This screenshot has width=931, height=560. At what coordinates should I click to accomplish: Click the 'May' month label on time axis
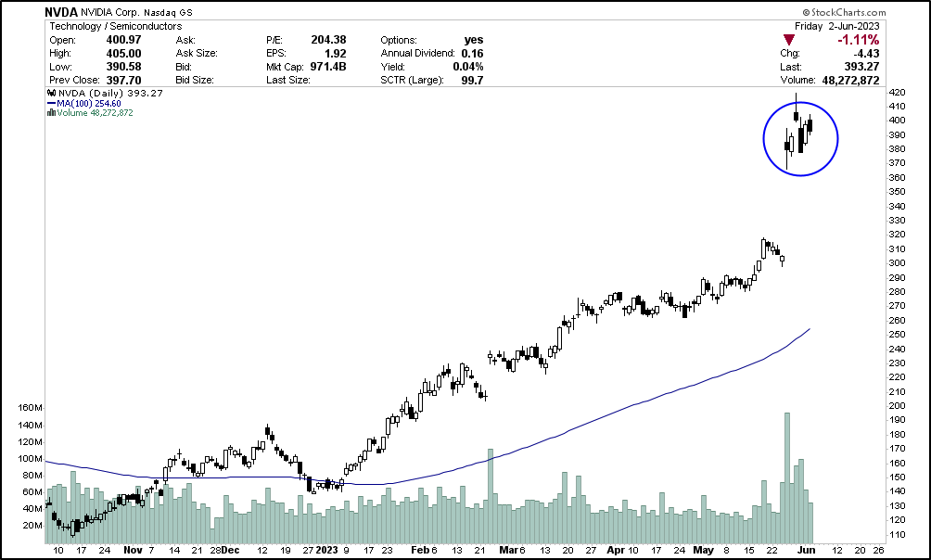tap(704, 550)
